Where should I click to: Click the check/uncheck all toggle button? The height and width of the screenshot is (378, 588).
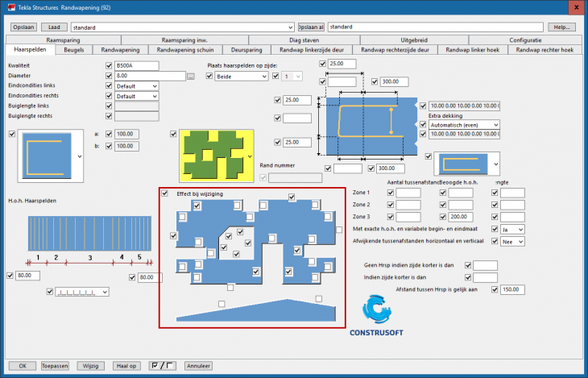pos(163,366)
